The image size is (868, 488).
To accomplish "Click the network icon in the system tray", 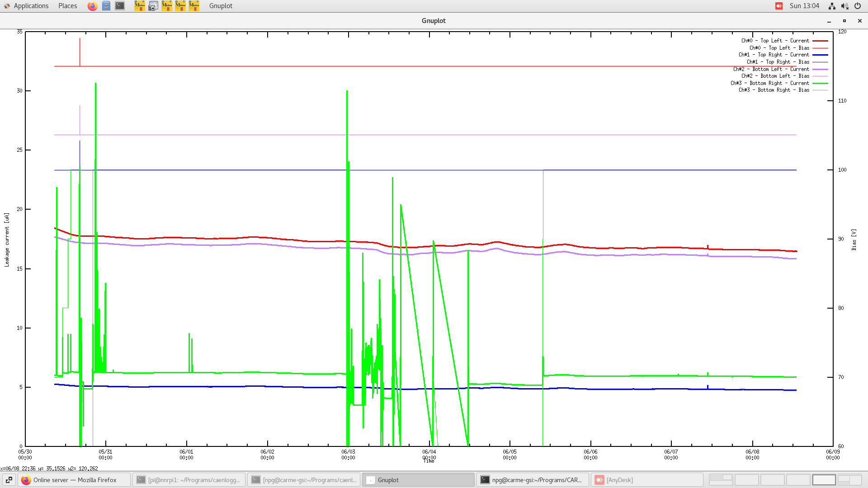I will [832, 6].
